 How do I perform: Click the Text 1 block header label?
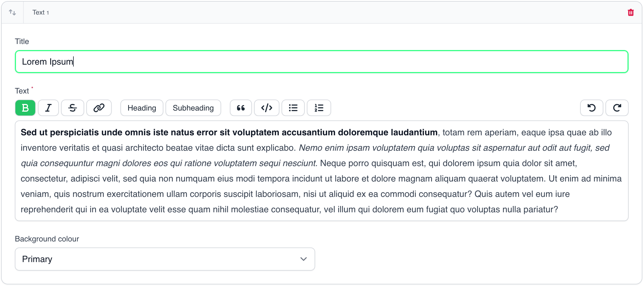pos(41,12)
